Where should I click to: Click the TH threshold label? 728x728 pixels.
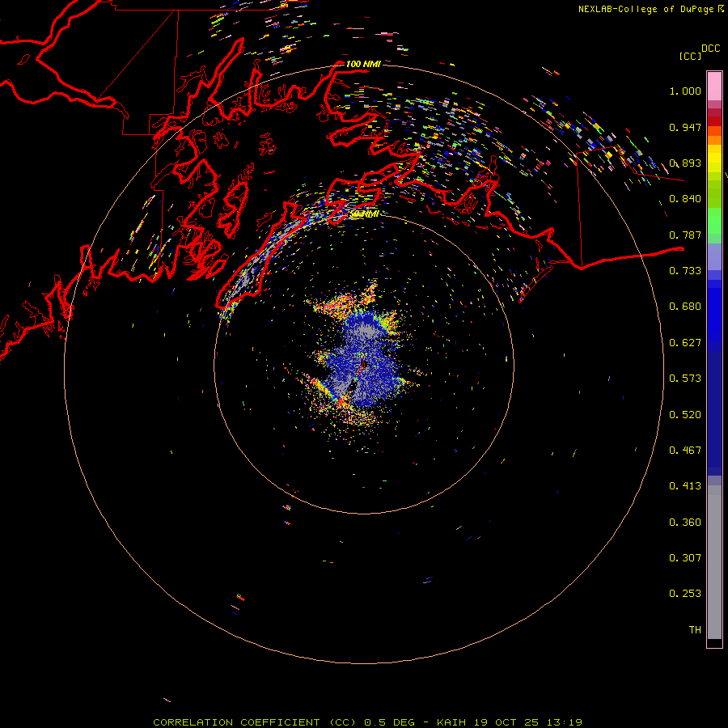[x=695, y=630]
